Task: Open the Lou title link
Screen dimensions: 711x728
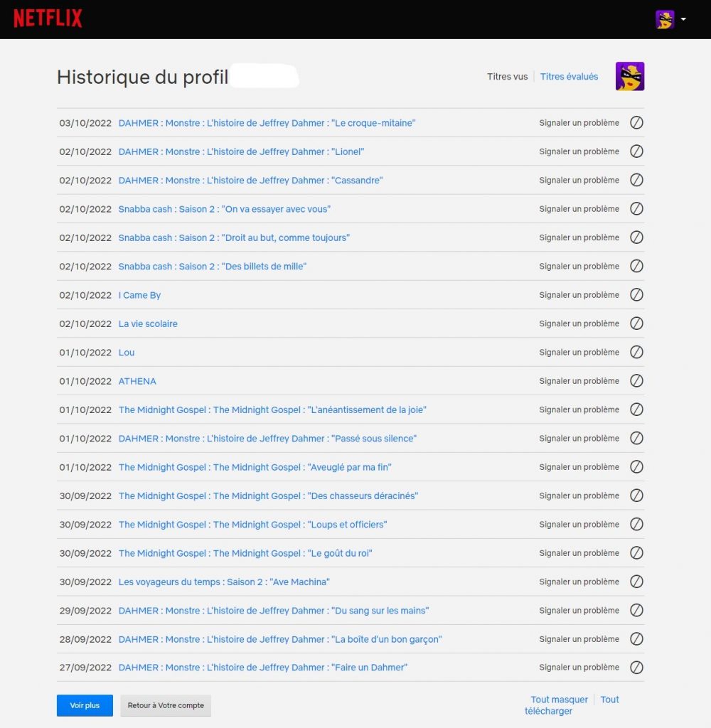Action: click(x=127, y=353)
